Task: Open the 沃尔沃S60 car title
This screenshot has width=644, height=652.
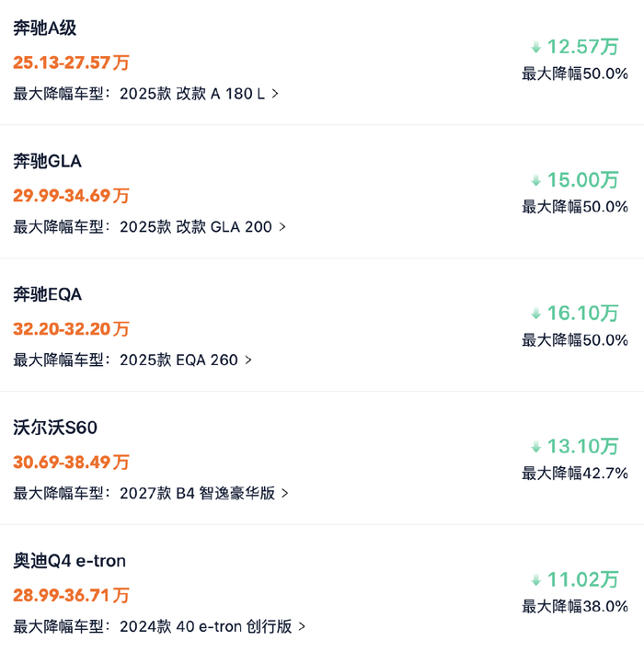Action: point(55,428)
